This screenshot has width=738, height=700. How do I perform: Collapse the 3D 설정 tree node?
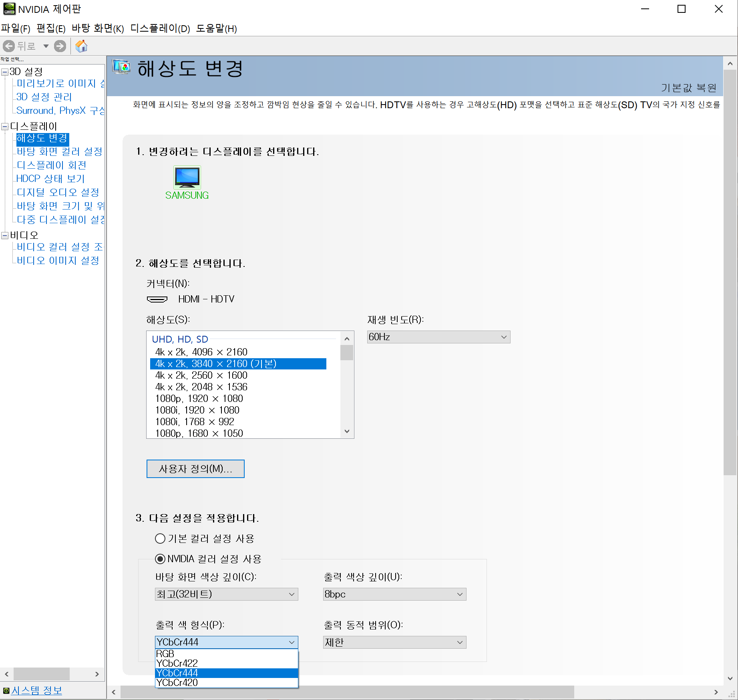(x=5, y=72)
